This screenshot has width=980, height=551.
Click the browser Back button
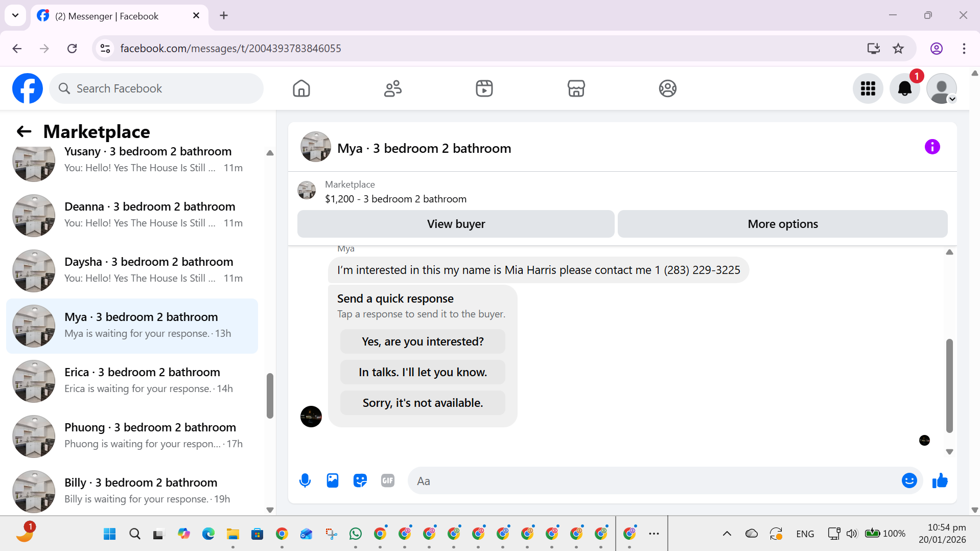point(17,49)
